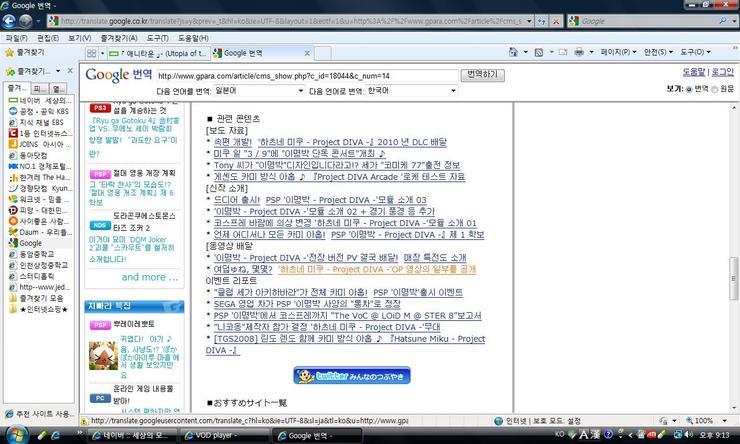
Task: Click the favorites star icon in sidebar header
Action: tap(10, 72)
